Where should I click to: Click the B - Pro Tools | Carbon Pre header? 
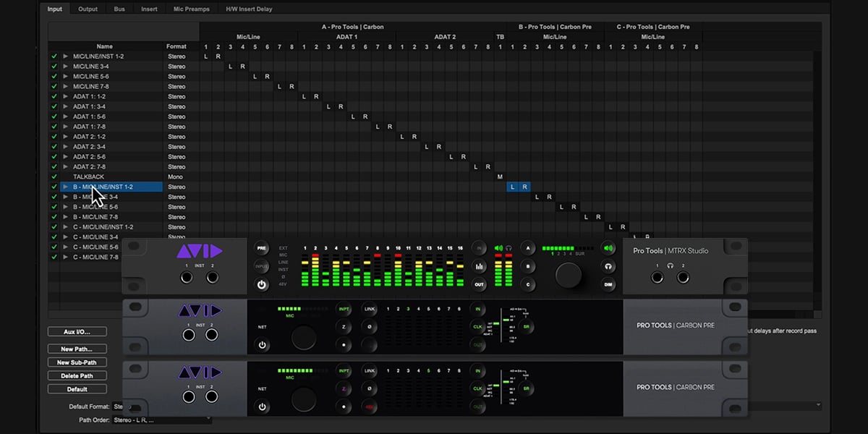[x=555, y=27]
